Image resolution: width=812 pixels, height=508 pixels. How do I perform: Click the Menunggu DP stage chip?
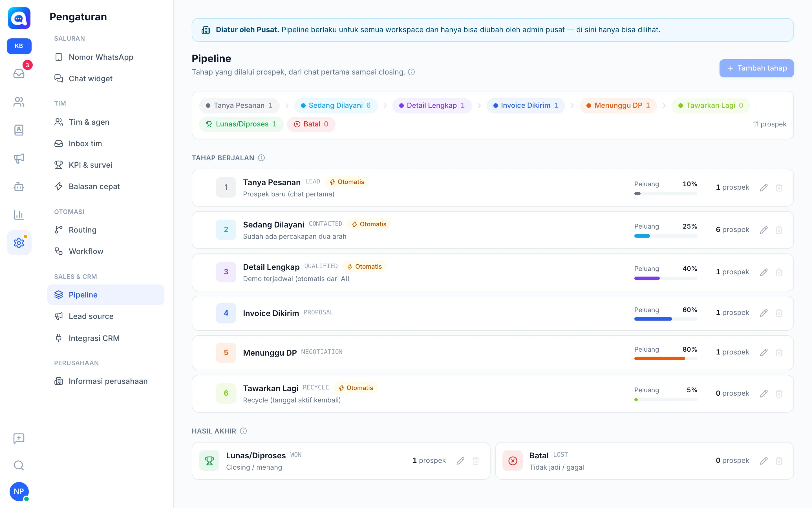[x=618, y=106]
